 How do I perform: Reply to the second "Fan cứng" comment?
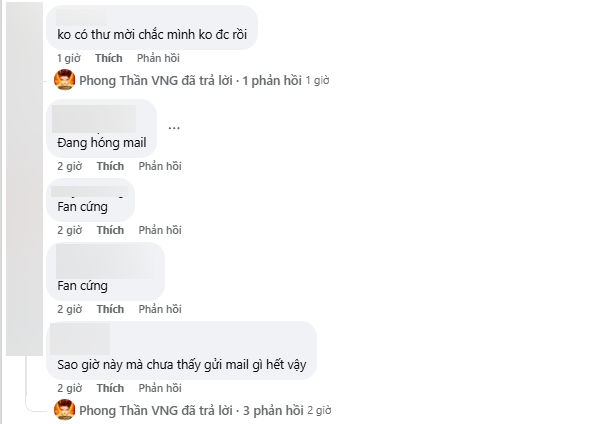160,309
